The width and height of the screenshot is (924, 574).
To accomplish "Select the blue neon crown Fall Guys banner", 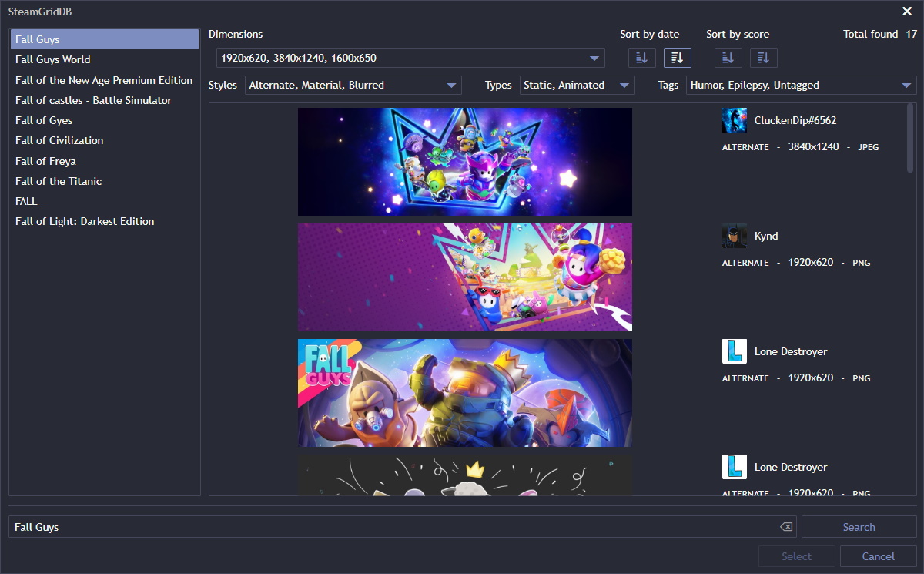I will pos(465,162).
